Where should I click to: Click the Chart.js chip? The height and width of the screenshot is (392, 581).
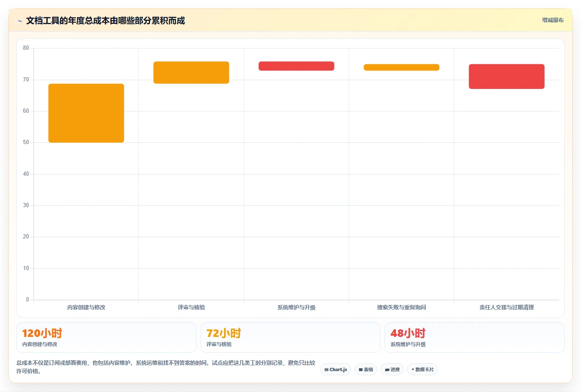tap(336, 369)
